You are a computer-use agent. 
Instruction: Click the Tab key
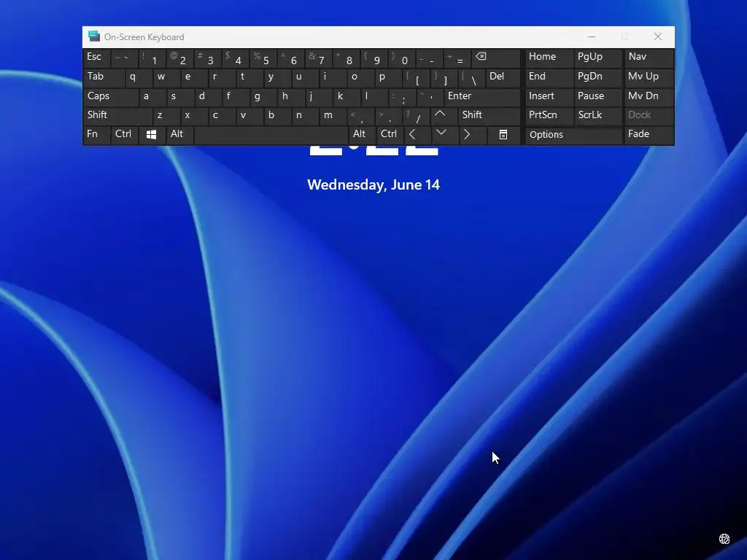coord(104,77)
